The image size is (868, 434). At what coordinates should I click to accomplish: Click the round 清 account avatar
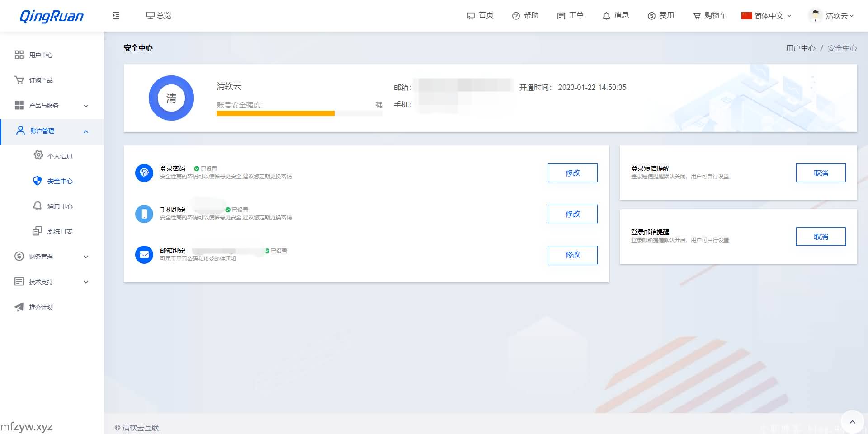point(171,98)
